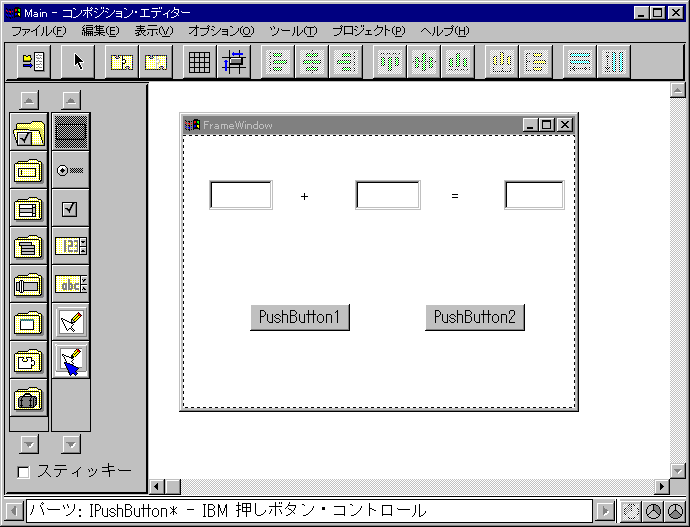Image resolution: width=690 pixels, height=527 pixels.
Task: Align selected parts to the right
Action: 346,62
